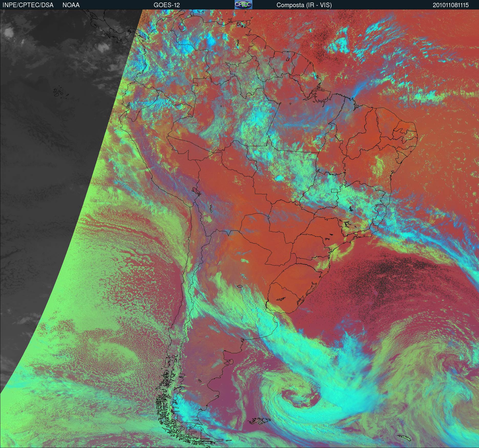Click the Composta (IR - VIS) title

pos(304,5)
